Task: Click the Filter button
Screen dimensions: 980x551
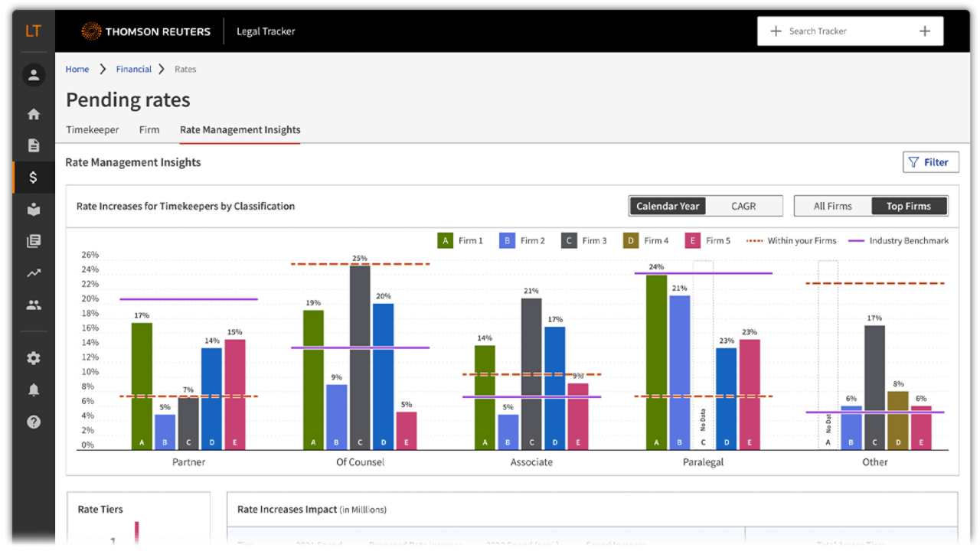Action: (930, 162)
